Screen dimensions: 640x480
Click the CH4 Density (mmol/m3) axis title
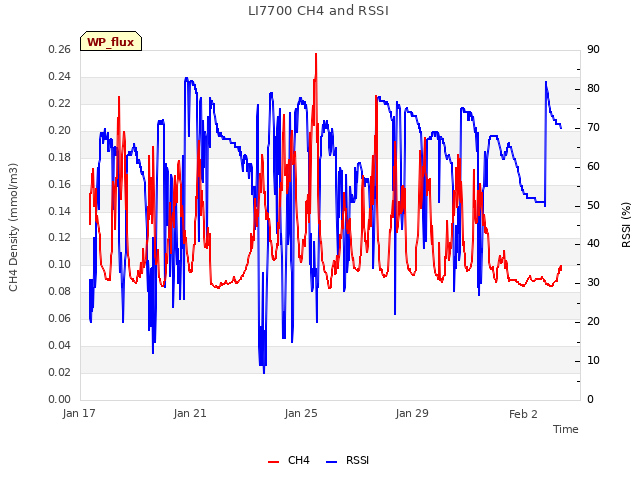point(13,227)
